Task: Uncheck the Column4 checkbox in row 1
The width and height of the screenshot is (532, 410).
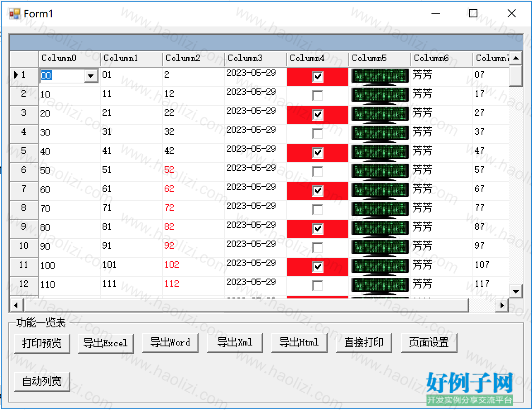Action: [317, 76]
